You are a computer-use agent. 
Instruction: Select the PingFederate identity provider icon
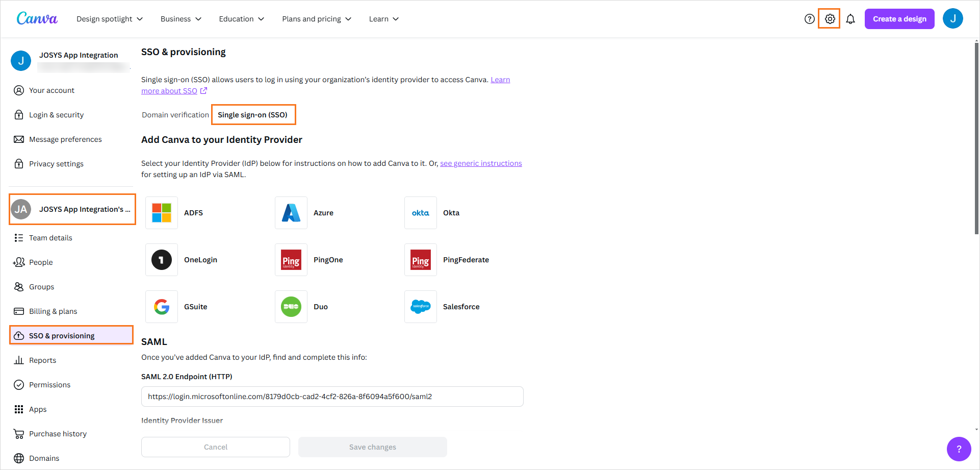(421, 260)
